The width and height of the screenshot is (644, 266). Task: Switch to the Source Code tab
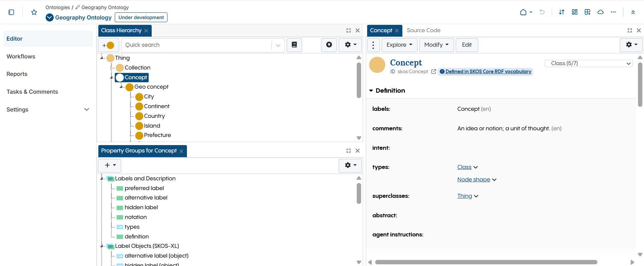tap(424, 31)
